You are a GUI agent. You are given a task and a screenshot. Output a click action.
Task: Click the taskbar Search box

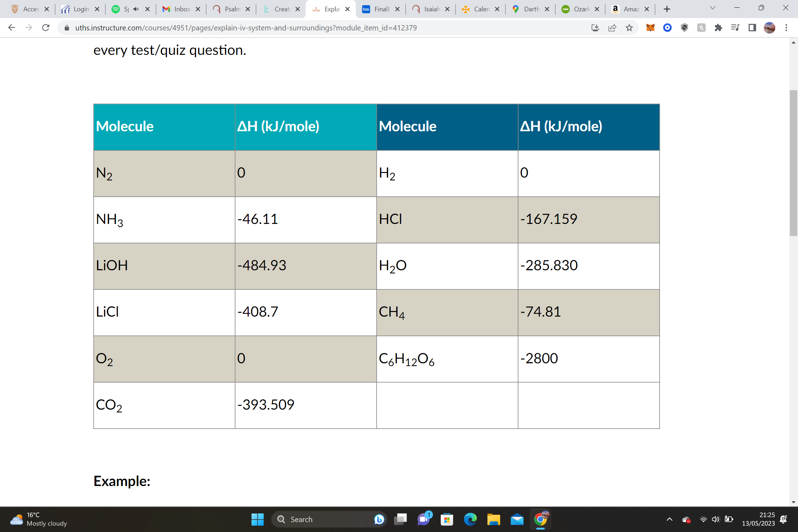click(x=329, y=519)
